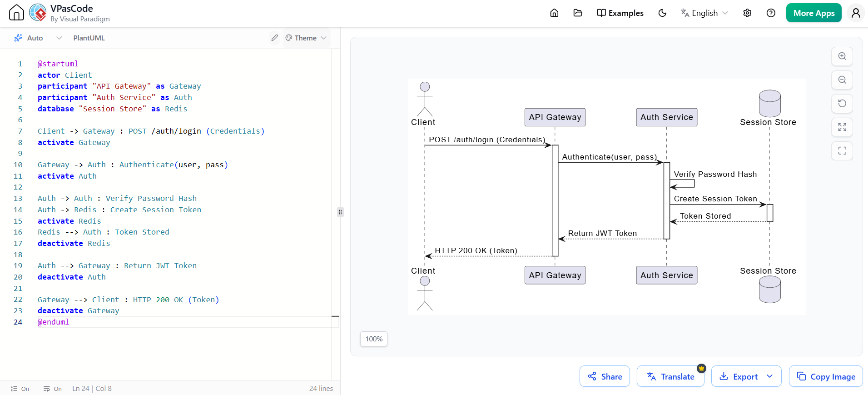Click the download icon in Export button
This screenshot has height=395, width=868.
pos(724,376)
